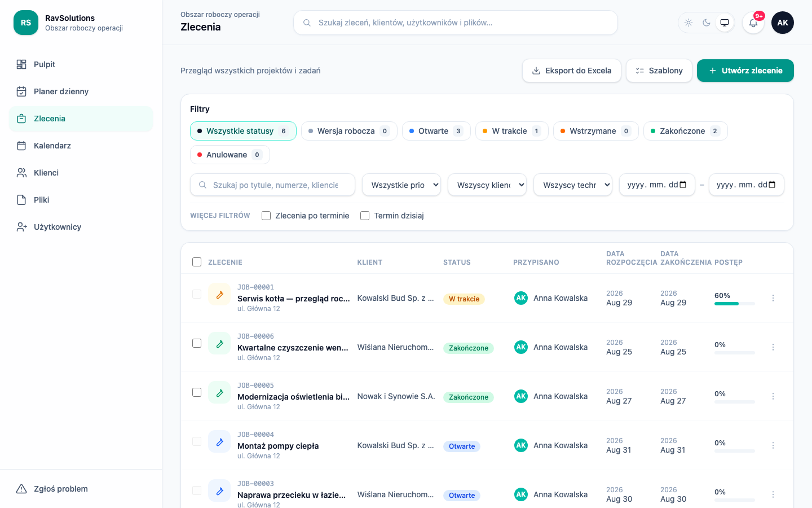Click the warning icon in Zgłoś problem

click(21, 489)
